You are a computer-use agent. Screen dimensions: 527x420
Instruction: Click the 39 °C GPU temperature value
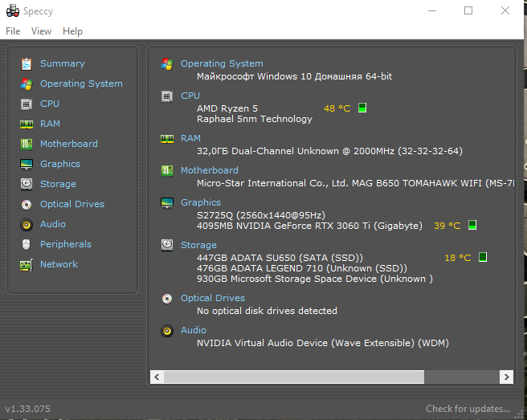pos(447,226)
